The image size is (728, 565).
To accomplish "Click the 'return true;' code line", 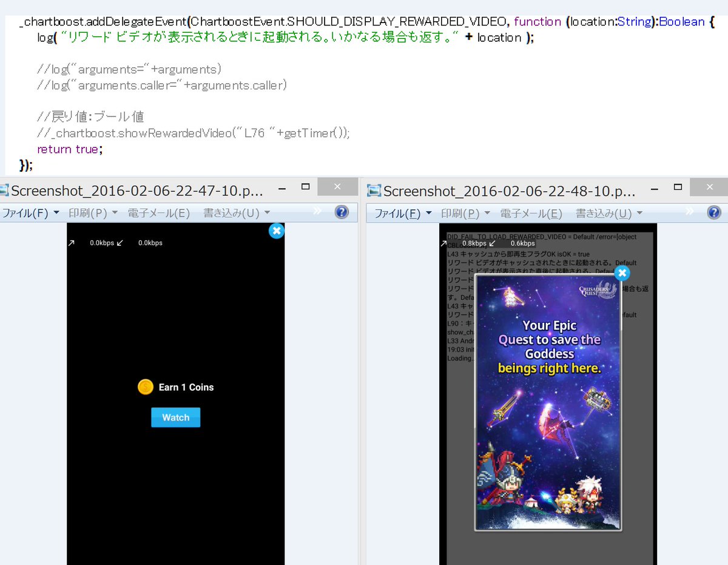I will click(x=70, y=149).
